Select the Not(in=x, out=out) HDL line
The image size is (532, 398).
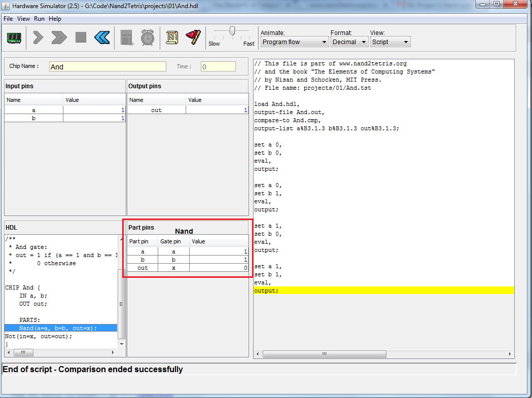[x=39, y=336]
